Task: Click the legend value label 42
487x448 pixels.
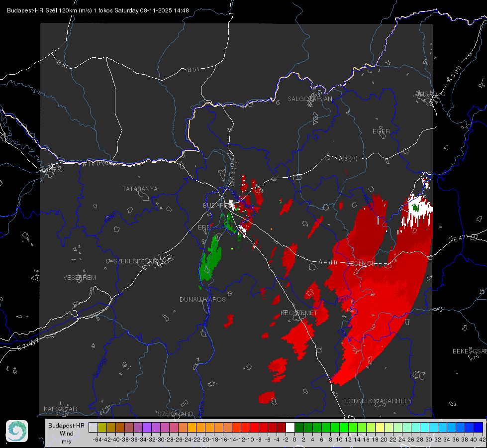Action: pyautogui.click(x=482, y=440)
